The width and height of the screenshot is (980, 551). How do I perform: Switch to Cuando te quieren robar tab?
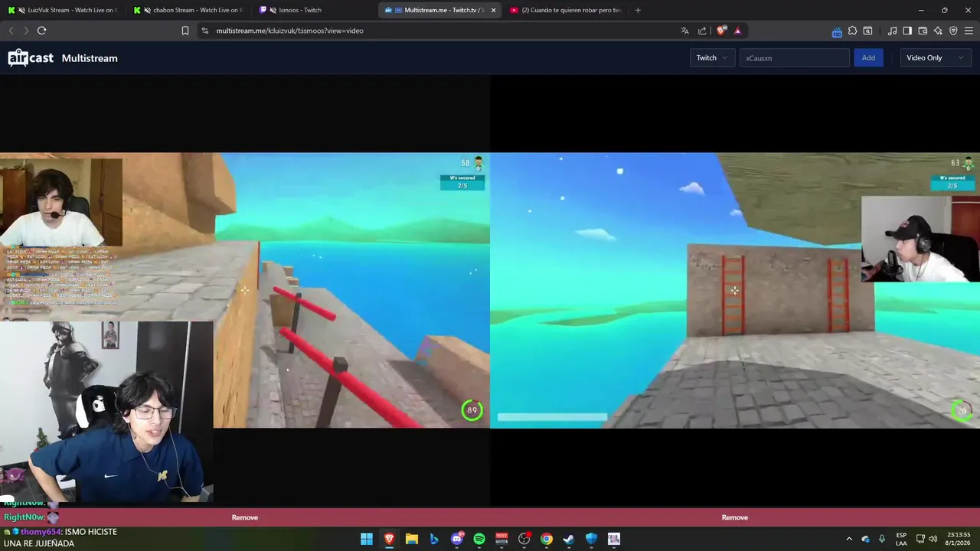[x=565, y=10]
